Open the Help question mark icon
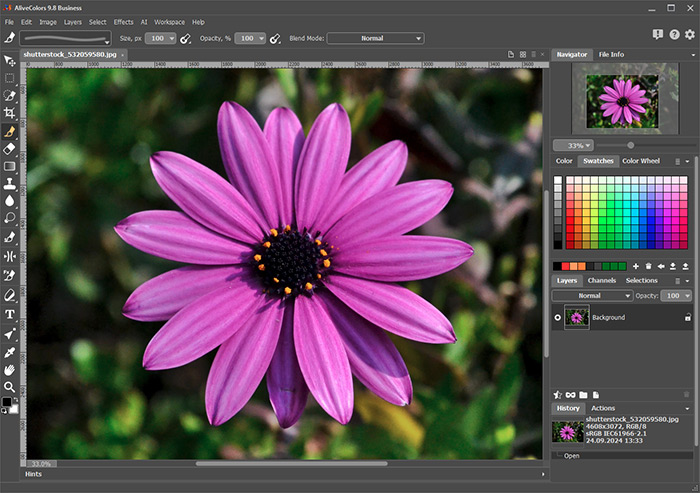The width and height of the screenshot is (700, 493). click(x=674, y=35)
